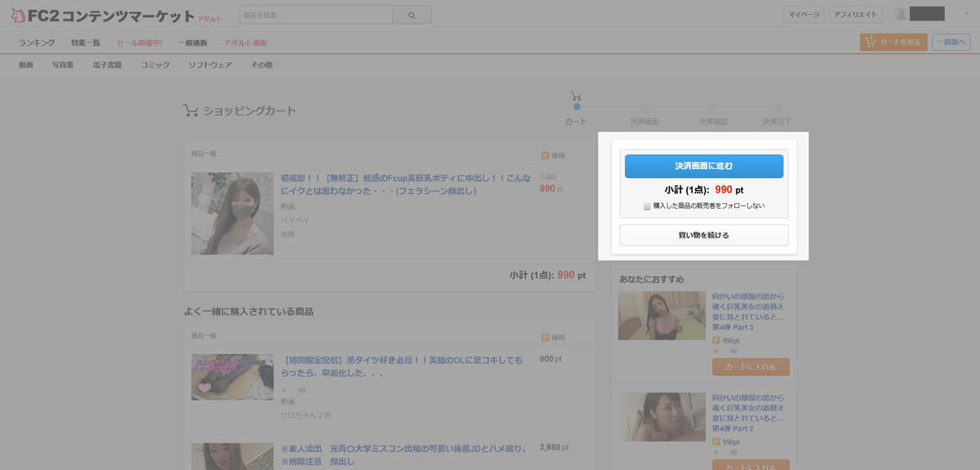Click the 買い物を続ける button

pos(703,235)
